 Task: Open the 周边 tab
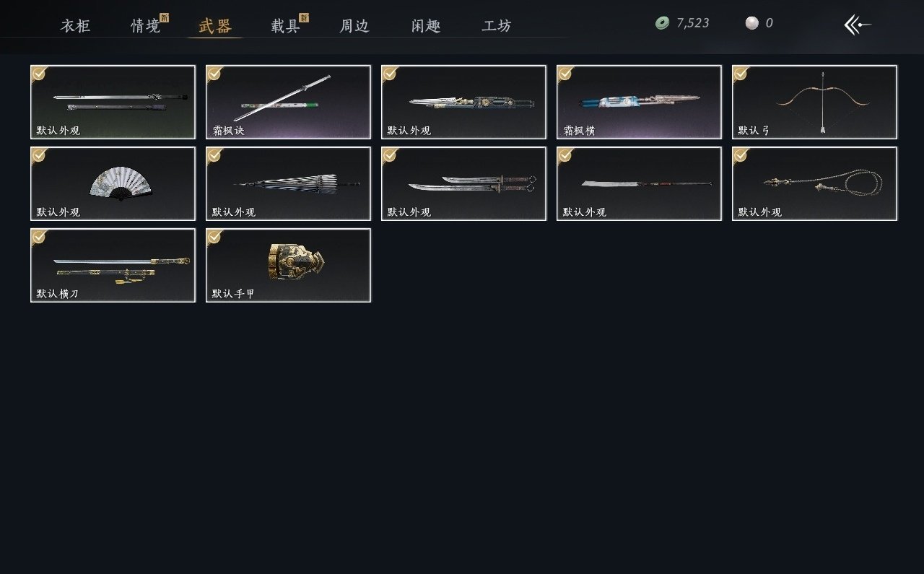point(354,26)
